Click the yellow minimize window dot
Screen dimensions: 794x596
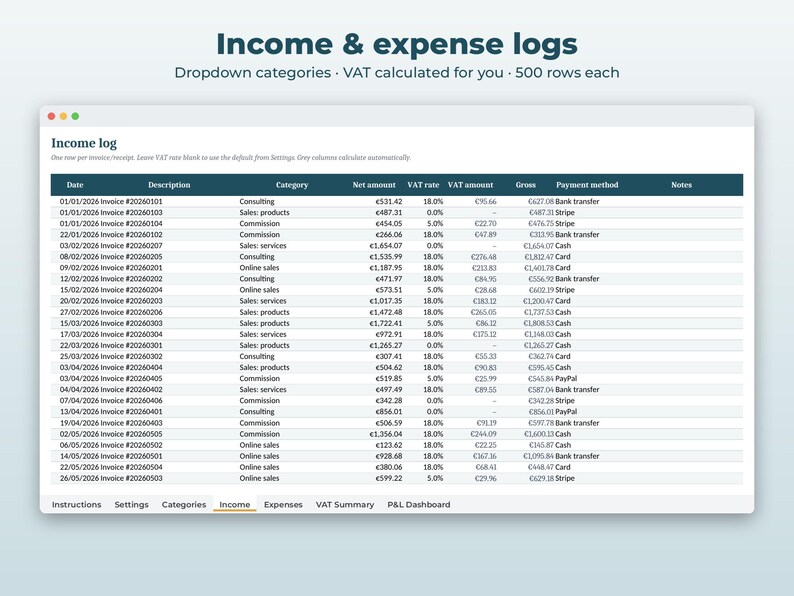tap(63, 116)
